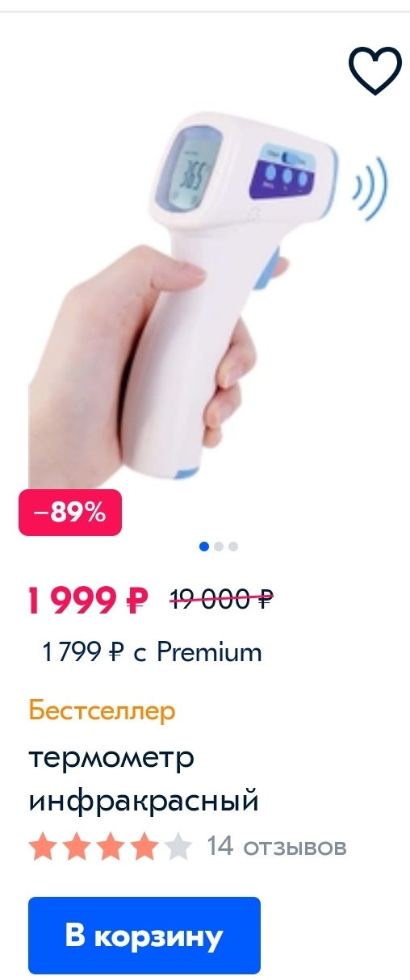Add the thermometer to favorites with the heart icon

tap(374, 69)
